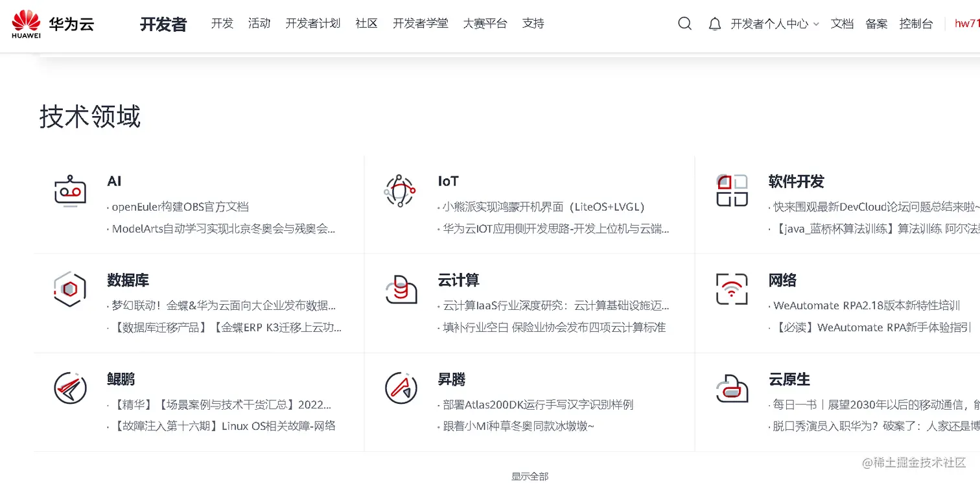Image resolution: width=980 pixels, height=483 pixels.
Task: Open article 华为云IOT应用侧开发思路
Action: coord(556,229)
